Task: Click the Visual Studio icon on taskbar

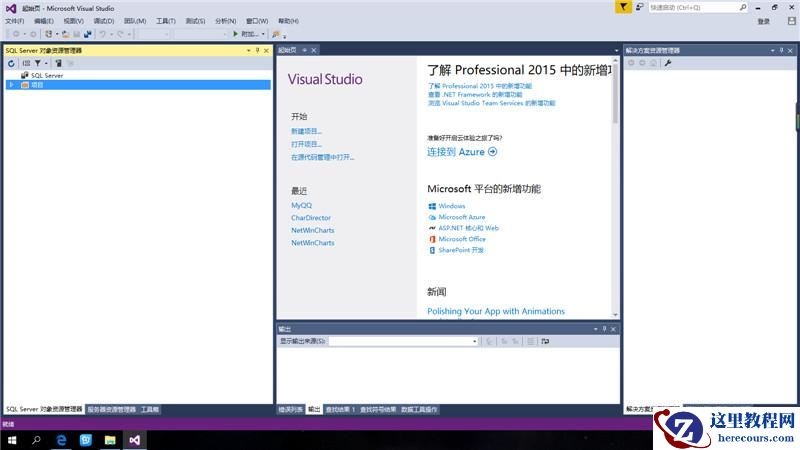Action: pyautogui.click(x=134, y=440)
